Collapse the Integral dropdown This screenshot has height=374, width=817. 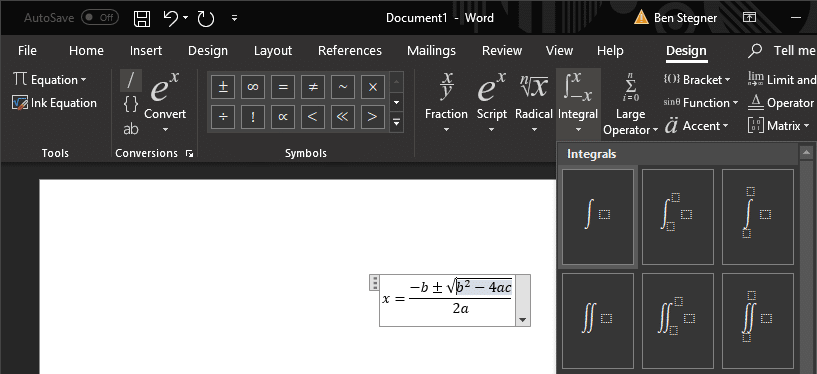578,103
